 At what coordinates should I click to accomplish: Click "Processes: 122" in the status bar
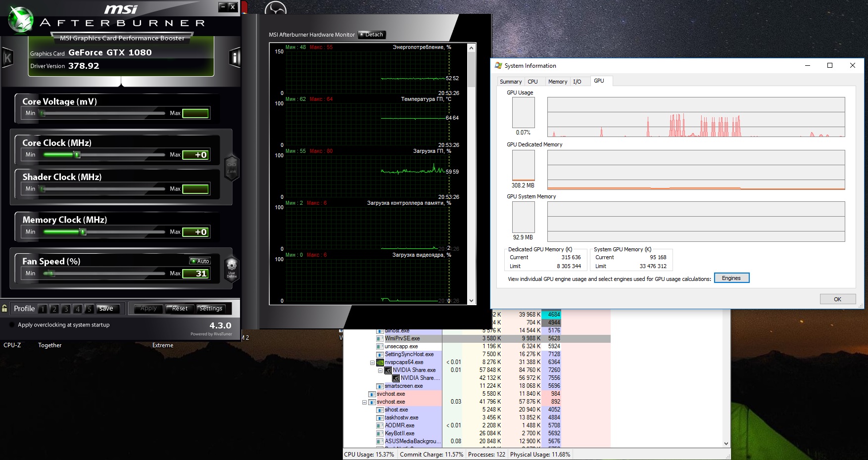click(x=487, y=455)
